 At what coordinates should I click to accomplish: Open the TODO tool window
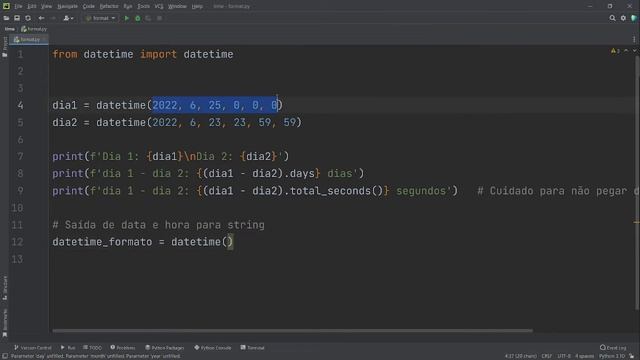pyautogui.click(x=92, y=348)
